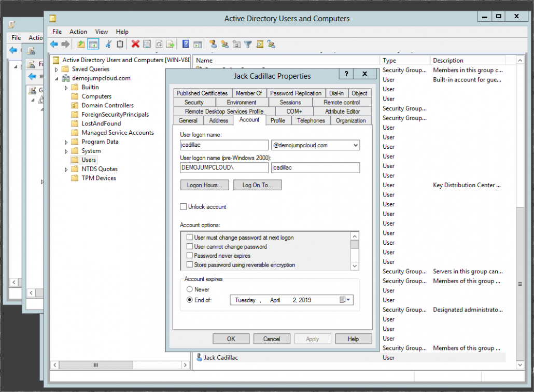
Task: Click the blue Help question mark icon
Action: tap(185, 45)
